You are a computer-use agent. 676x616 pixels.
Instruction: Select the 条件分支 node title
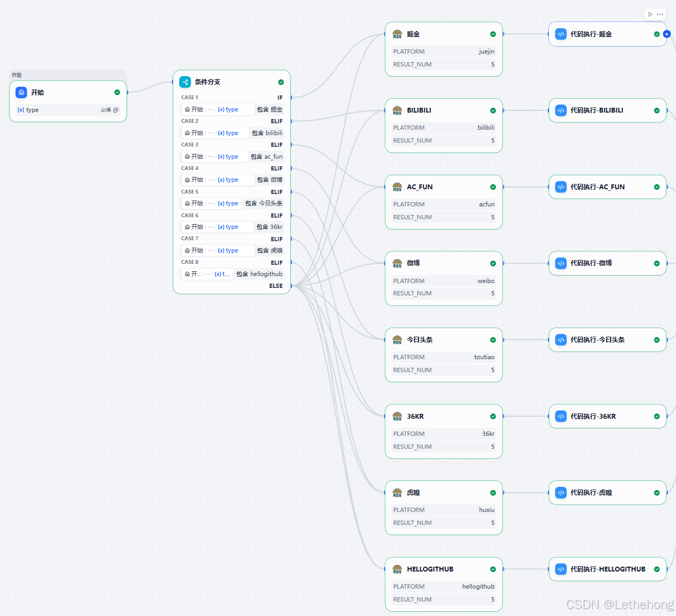tap(208, 82)
